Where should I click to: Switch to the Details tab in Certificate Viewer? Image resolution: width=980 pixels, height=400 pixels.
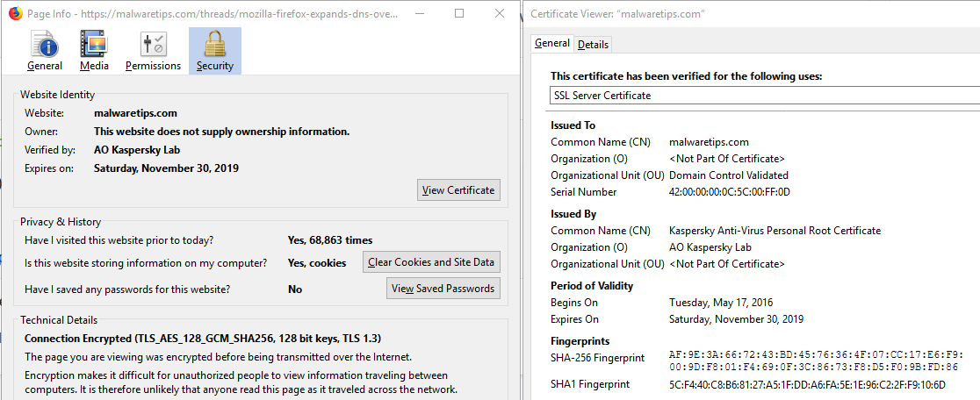tap(593, 45)
